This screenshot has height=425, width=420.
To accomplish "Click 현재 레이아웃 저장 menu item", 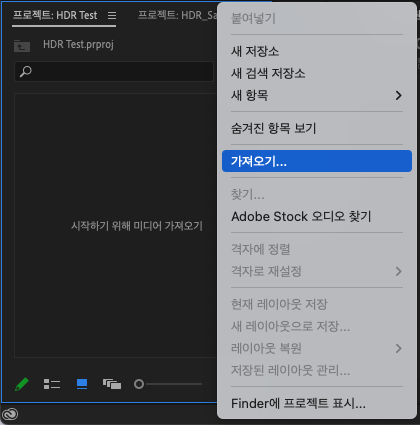I will click(x=317, y=304).
